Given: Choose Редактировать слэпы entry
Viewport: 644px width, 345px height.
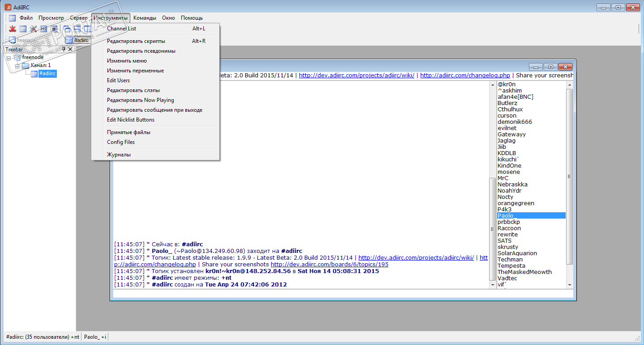Looking at the screenshot, I should point(155,90).
